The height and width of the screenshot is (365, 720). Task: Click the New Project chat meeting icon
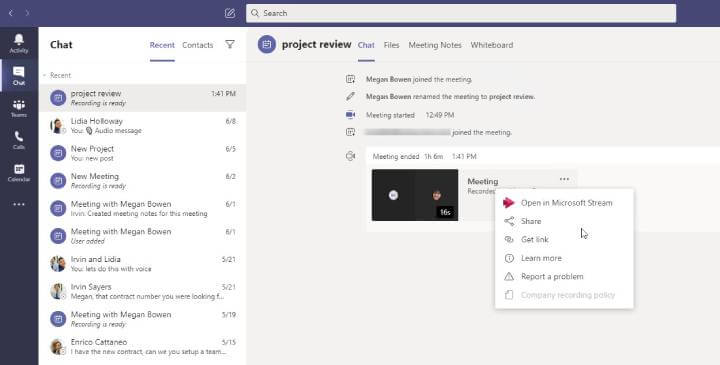(58, 153)
